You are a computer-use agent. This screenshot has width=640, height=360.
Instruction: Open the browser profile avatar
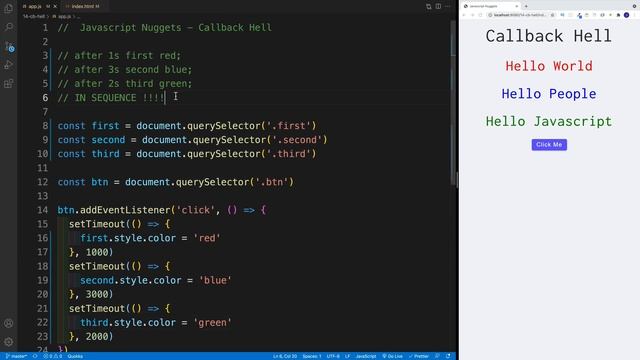click(627, 15)
